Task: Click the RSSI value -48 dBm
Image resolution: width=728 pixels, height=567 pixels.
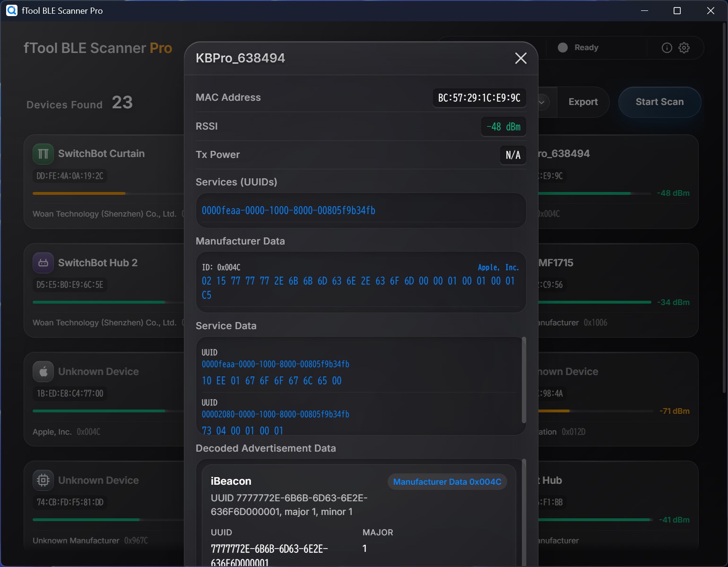Action: click(503, 126)
